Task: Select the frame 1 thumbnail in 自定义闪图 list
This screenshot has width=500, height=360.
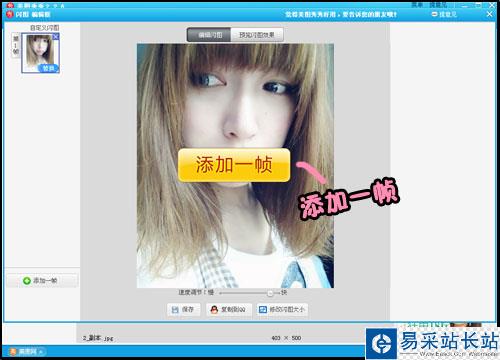Action: coord(40,53)
